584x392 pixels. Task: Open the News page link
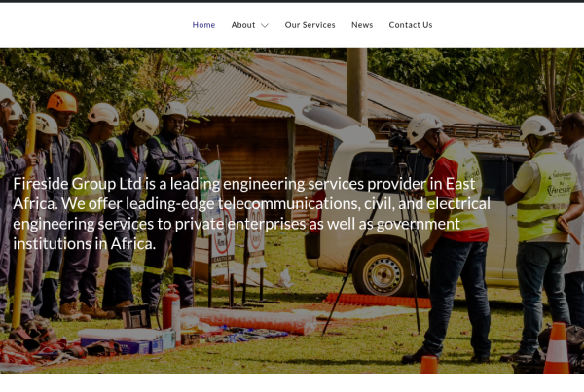click(x=362, y=25)
